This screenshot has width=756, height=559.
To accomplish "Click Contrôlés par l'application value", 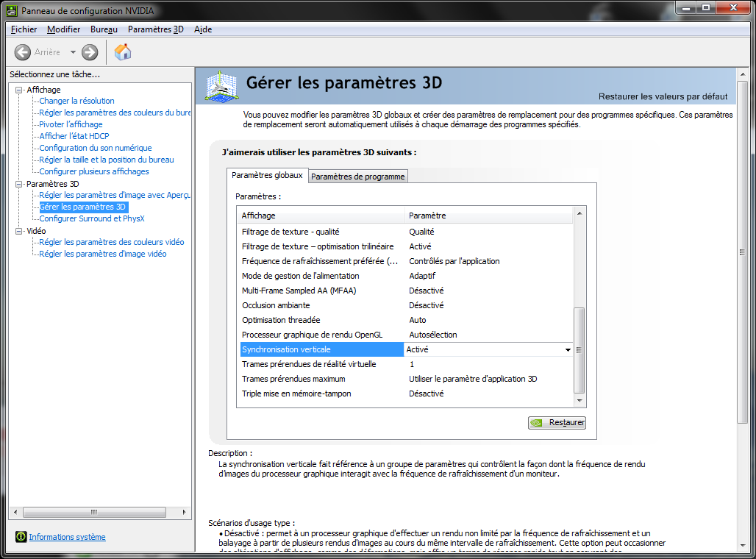I will click(454, 261).
